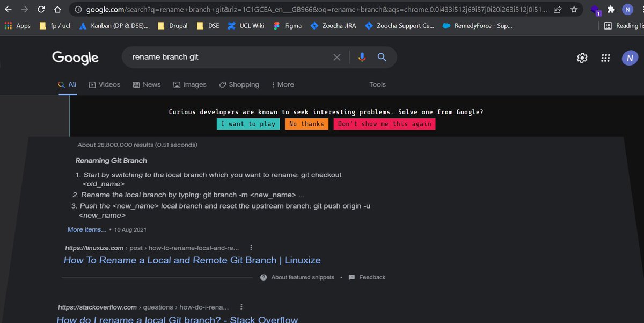Click About featured snippets
644x323 pixels.
297,277
